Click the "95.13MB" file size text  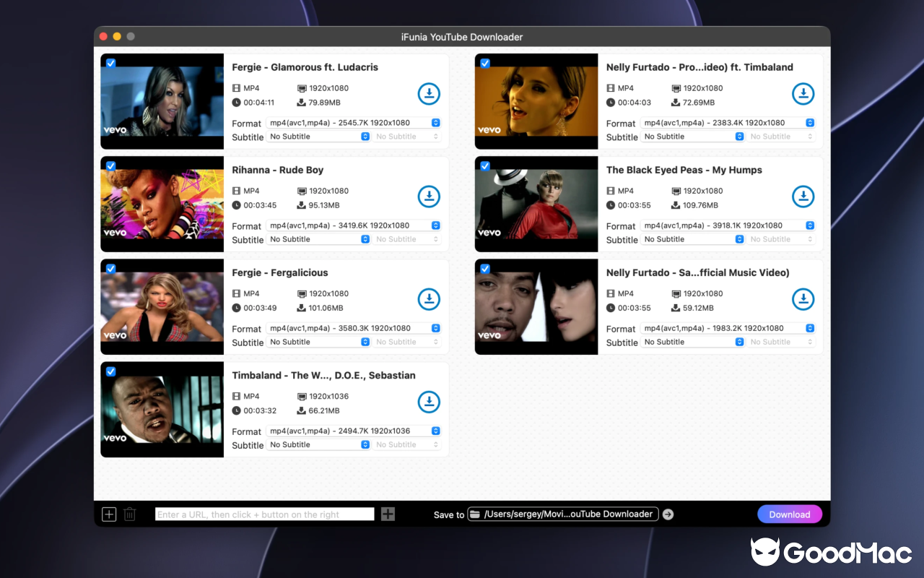pos(324,205)
